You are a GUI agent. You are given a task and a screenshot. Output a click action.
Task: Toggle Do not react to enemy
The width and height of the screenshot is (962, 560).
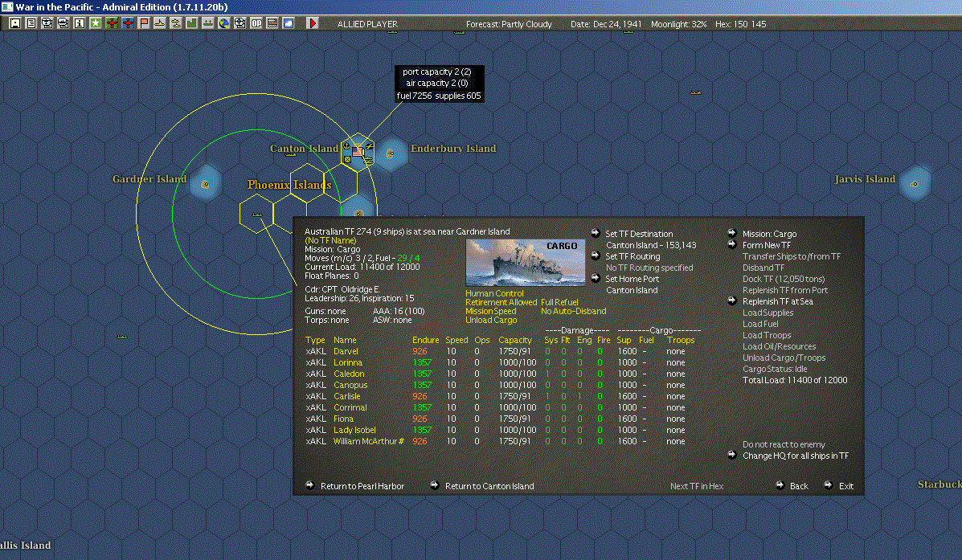pos(784,444)
